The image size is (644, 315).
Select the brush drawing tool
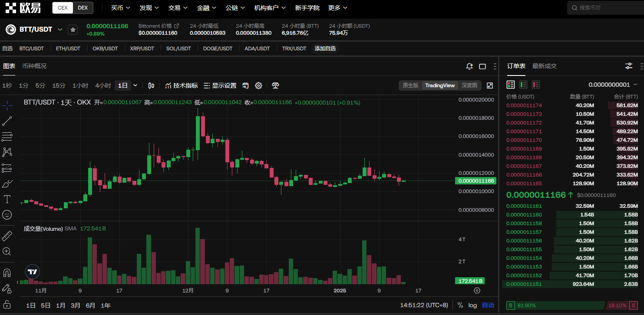point(7,184)
